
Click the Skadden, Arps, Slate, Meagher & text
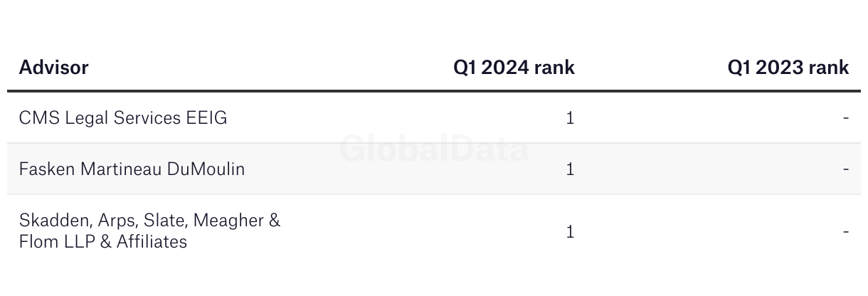pos(149,221)
